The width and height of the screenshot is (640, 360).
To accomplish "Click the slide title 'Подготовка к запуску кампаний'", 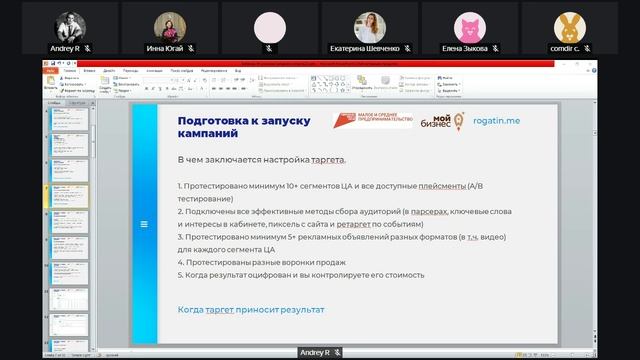I will click(x=244, y=127).
